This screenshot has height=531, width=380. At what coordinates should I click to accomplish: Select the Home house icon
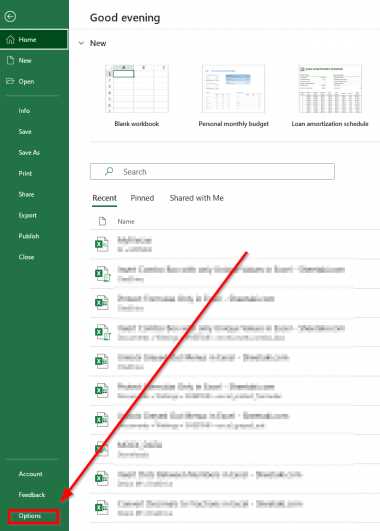point(10,40)
